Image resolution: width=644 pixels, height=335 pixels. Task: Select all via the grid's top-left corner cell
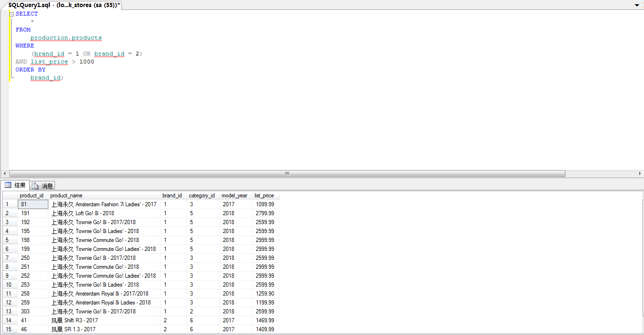[x=10, y=195]
